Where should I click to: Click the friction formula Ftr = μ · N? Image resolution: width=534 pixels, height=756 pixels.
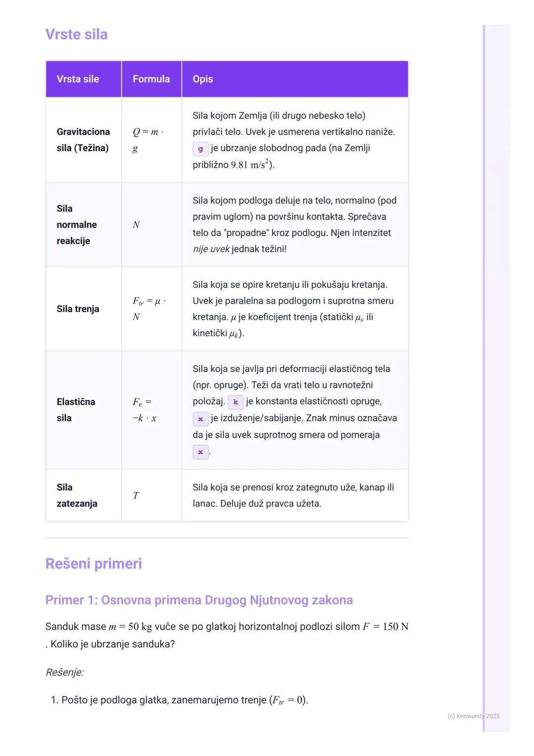pyautogui.click(x=148, y=309)
